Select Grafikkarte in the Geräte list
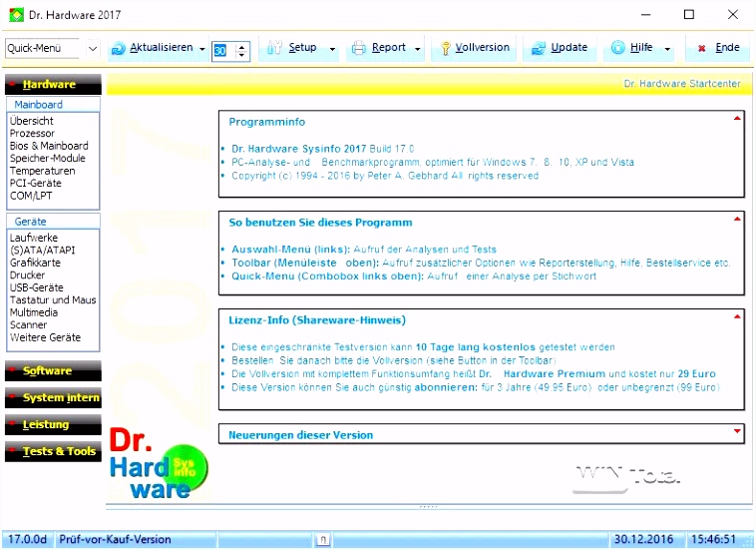756x550 pixels. [x=35, y=263]
